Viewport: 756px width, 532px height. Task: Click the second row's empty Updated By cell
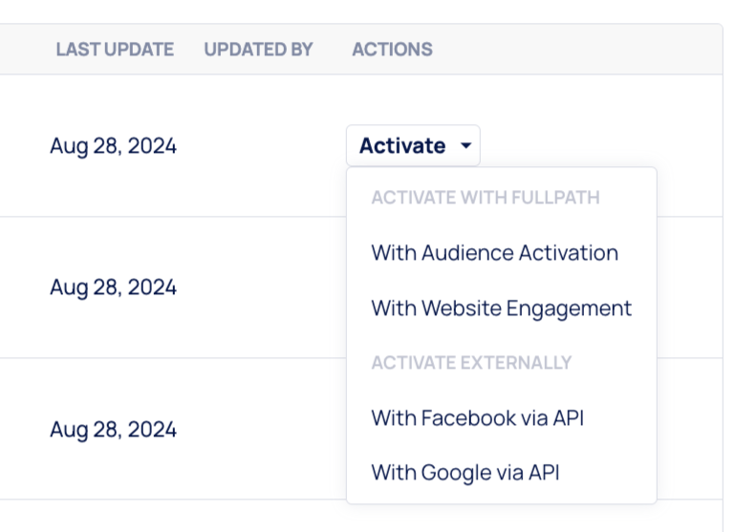click(x=258, y=287)
